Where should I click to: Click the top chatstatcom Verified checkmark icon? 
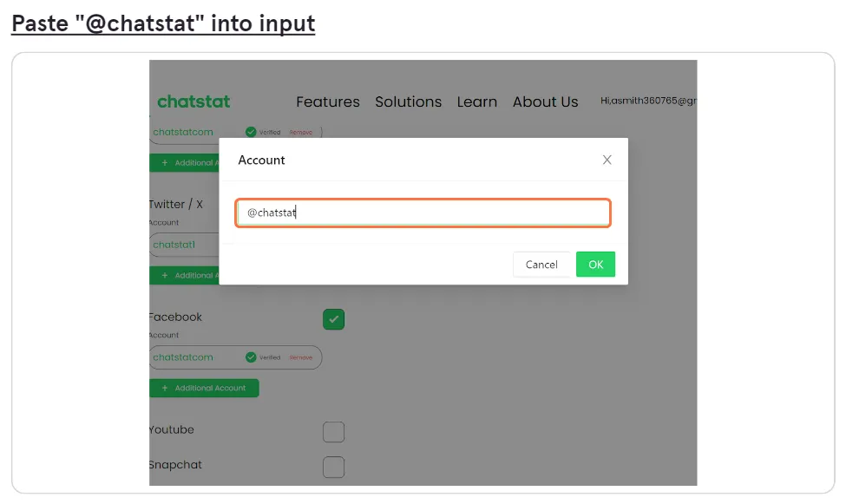(x=251, y=132)
